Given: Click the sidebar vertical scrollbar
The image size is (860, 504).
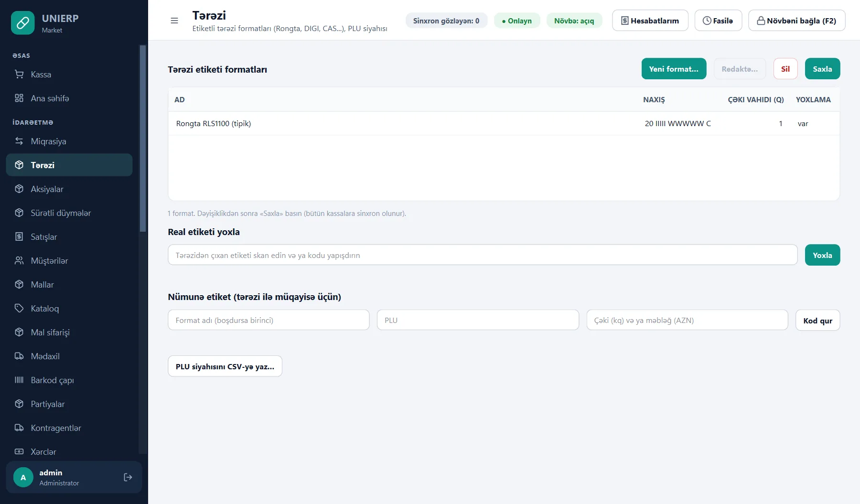Looking at the screenshot, I should pyautogui.click(x=142, y=139).
